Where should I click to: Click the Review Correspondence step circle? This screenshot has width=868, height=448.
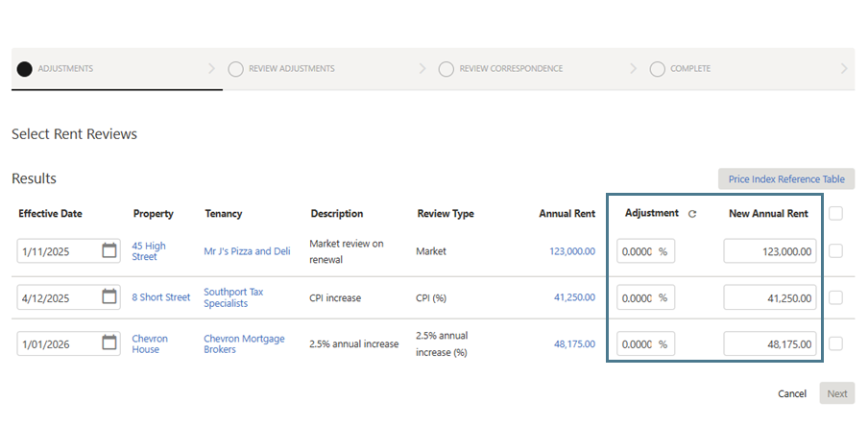(446, 69)
